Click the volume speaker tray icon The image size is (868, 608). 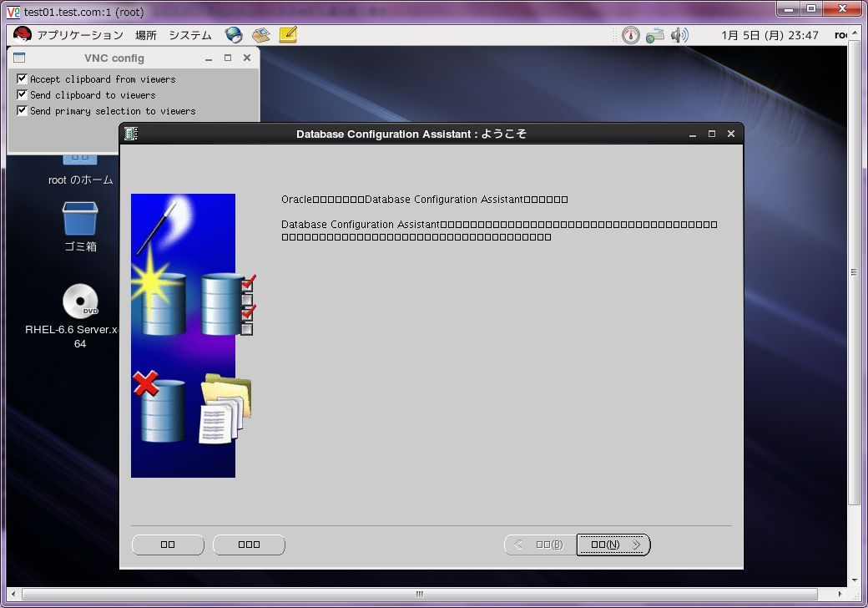coord(679,35)
